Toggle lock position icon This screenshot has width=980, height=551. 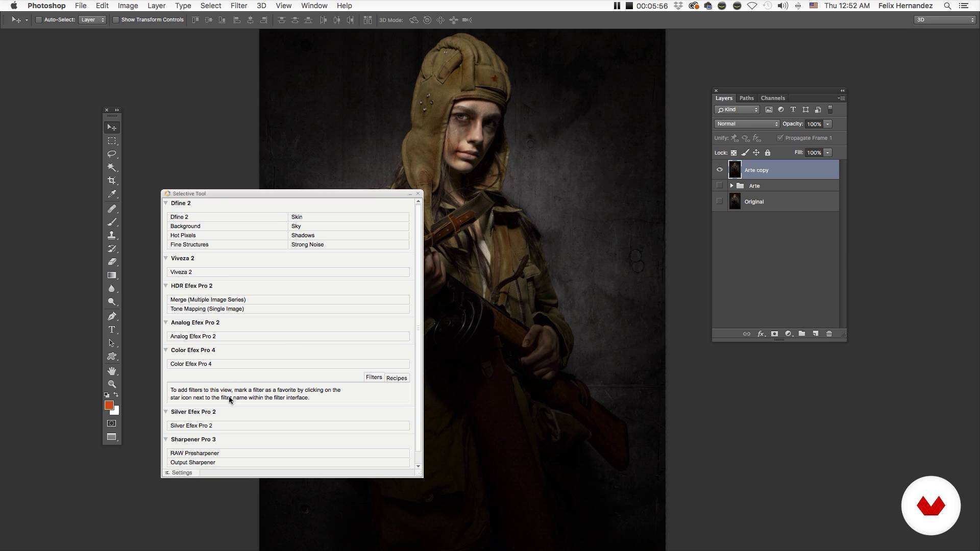[x=756, y=153]
